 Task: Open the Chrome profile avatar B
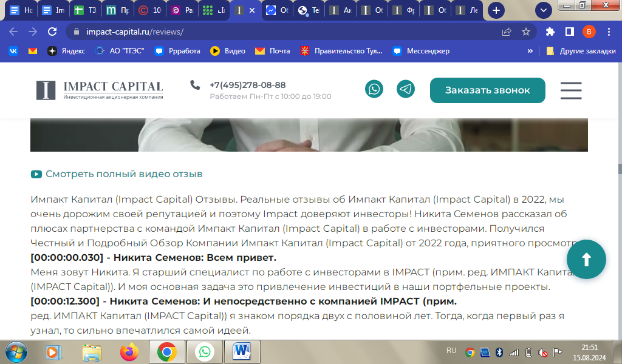pos(589,32)
